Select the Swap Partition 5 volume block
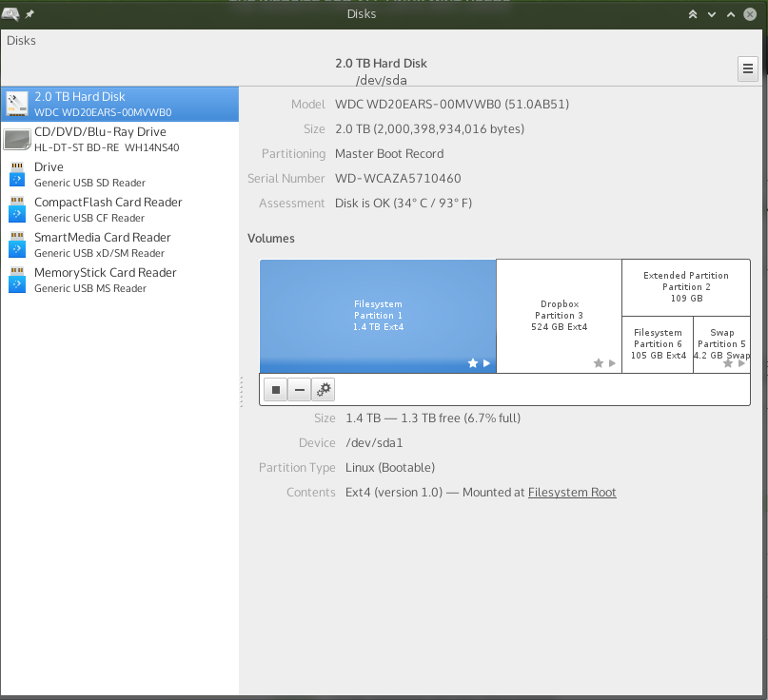The height and width of the screenshot is (700, 768). (x=722, y=344)
